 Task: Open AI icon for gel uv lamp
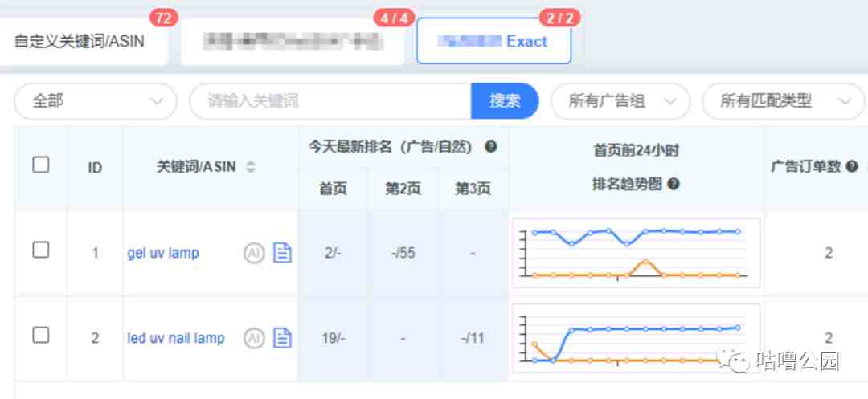[x=254, y=253]
